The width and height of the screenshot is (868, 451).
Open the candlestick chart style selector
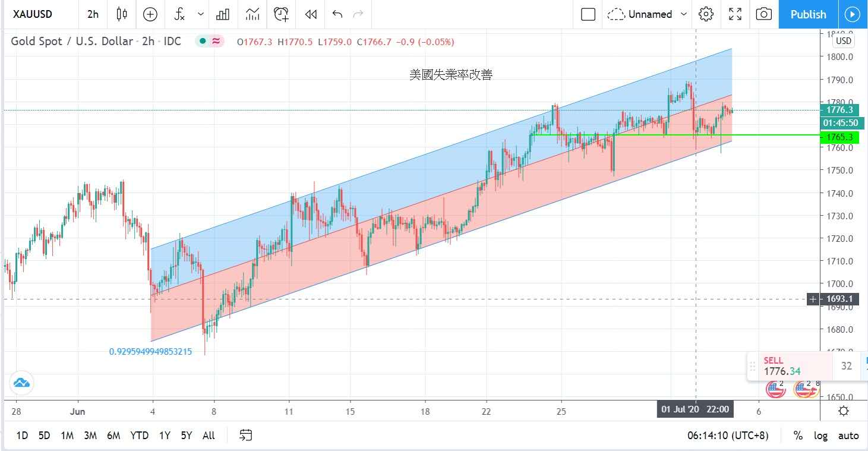point(122,14)
